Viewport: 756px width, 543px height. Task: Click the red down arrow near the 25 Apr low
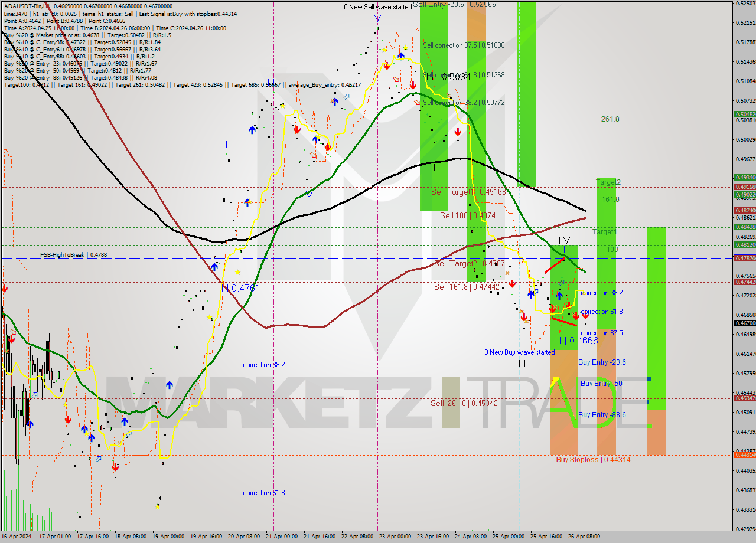tap(525, 318)
